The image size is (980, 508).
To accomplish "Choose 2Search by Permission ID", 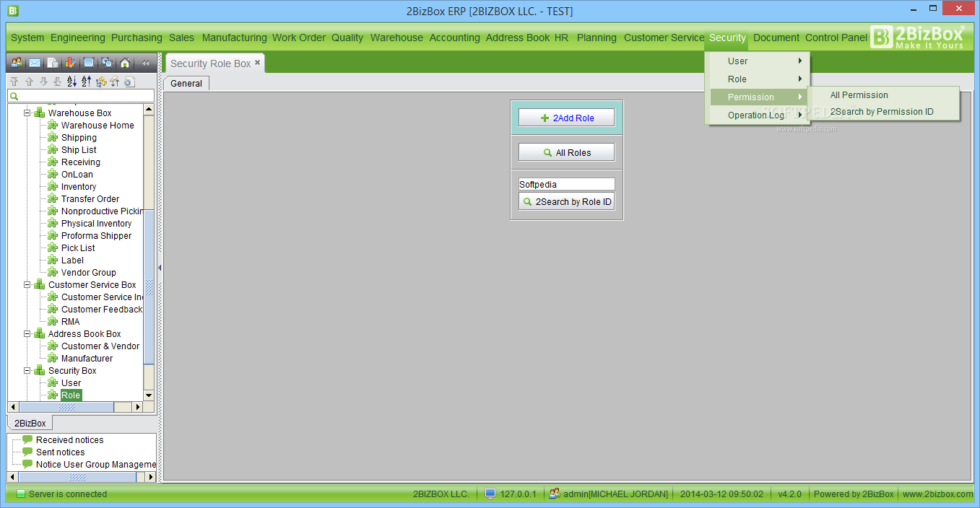I will [x=883, y=112].
